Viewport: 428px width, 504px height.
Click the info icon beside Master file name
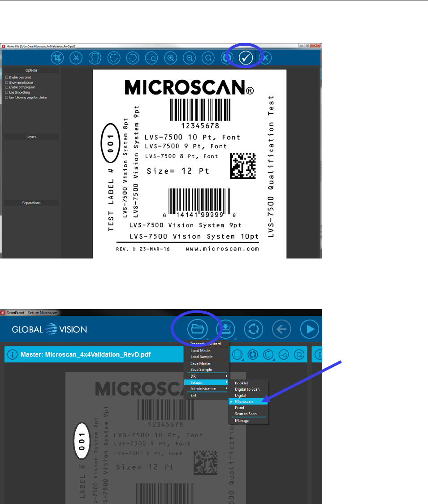click(x=12, y=354)
